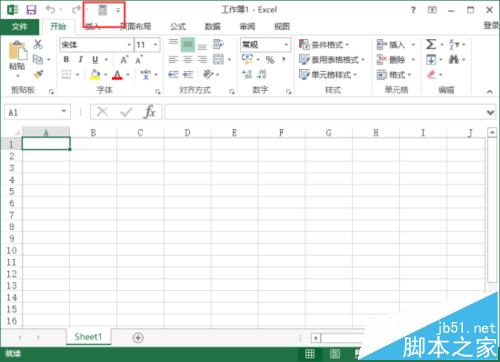The width and height of the screenshot is (500, 362).
Task: Add a new sheet with plus button
Action: click(x=138, y=338)
